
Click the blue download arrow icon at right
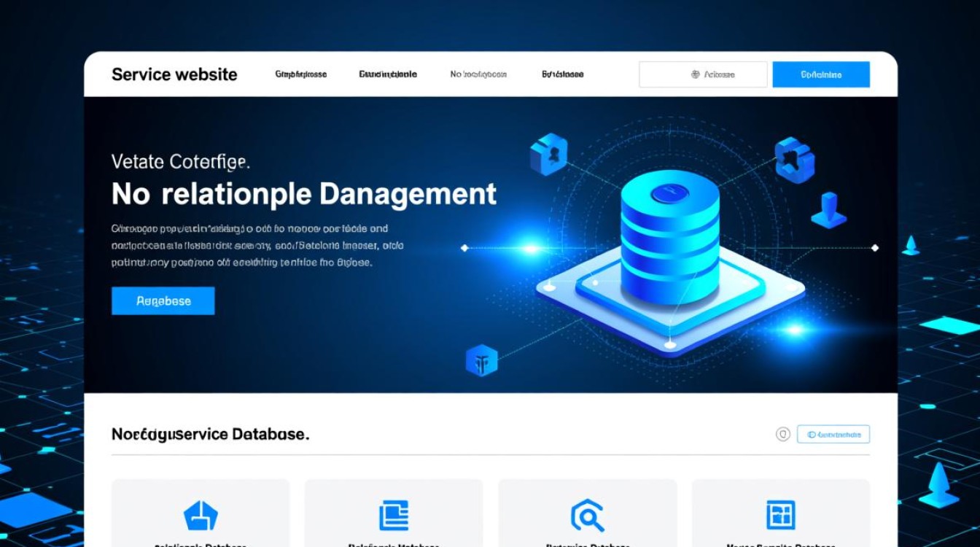coord(828,210)
